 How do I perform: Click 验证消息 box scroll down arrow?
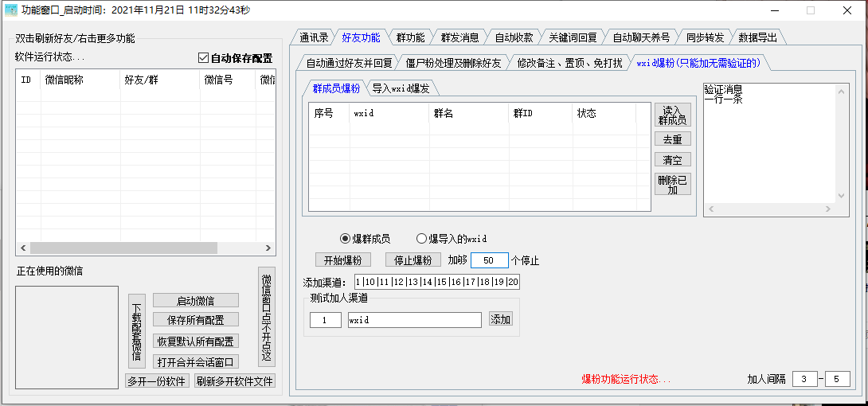[842, 196]
